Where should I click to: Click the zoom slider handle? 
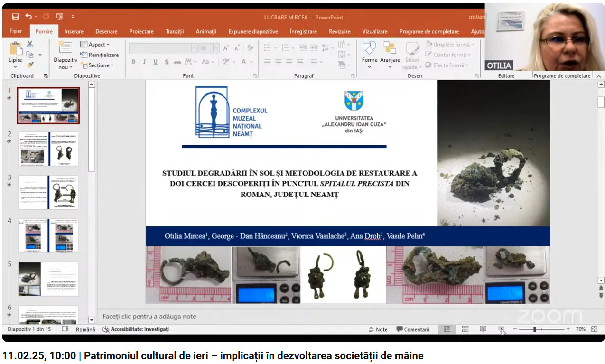click(535, 329)
